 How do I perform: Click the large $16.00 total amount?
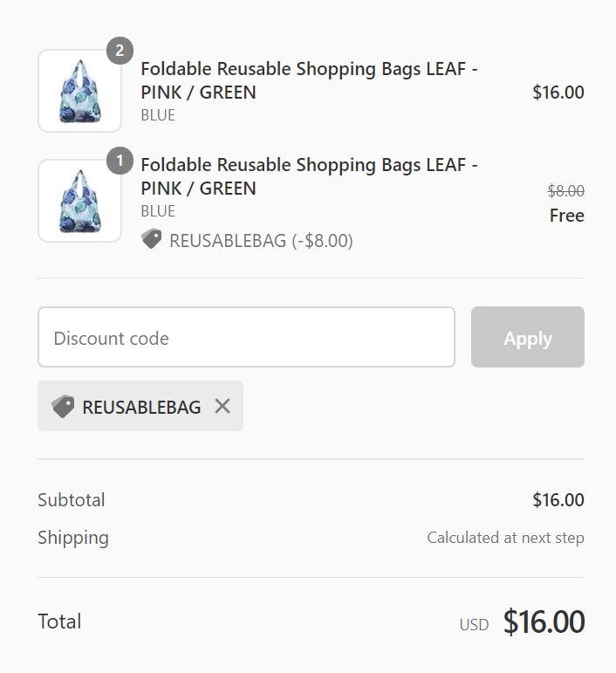[544, 622]
